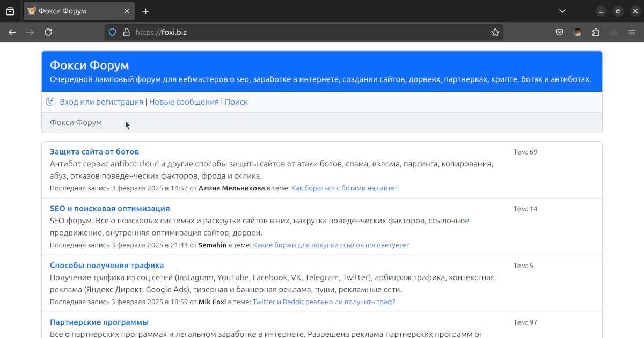Go to Новые сообщения
644x338 pixels.
[x=184, y=102]
